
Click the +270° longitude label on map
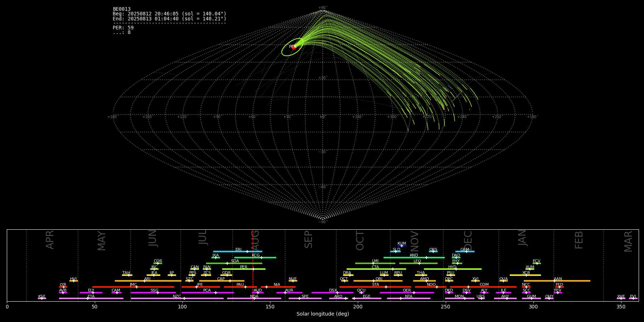(427, 117)
